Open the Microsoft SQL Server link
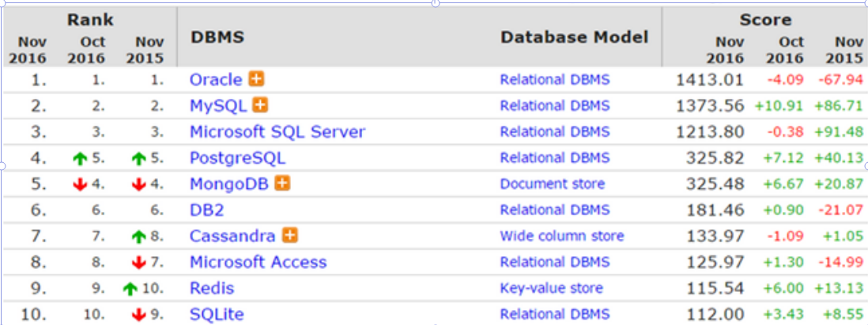The width and height of the screenshot is (868, 325). (277, 132)
